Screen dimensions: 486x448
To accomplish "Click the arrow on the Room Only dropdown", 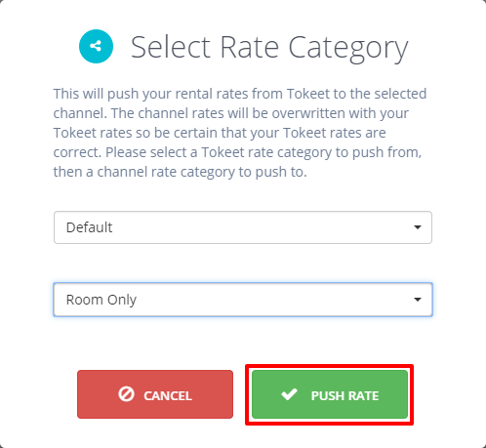I will (418, 300).
